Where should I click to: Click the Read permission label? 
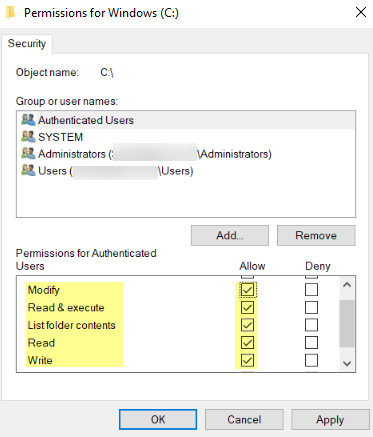[x=41, y=343]
